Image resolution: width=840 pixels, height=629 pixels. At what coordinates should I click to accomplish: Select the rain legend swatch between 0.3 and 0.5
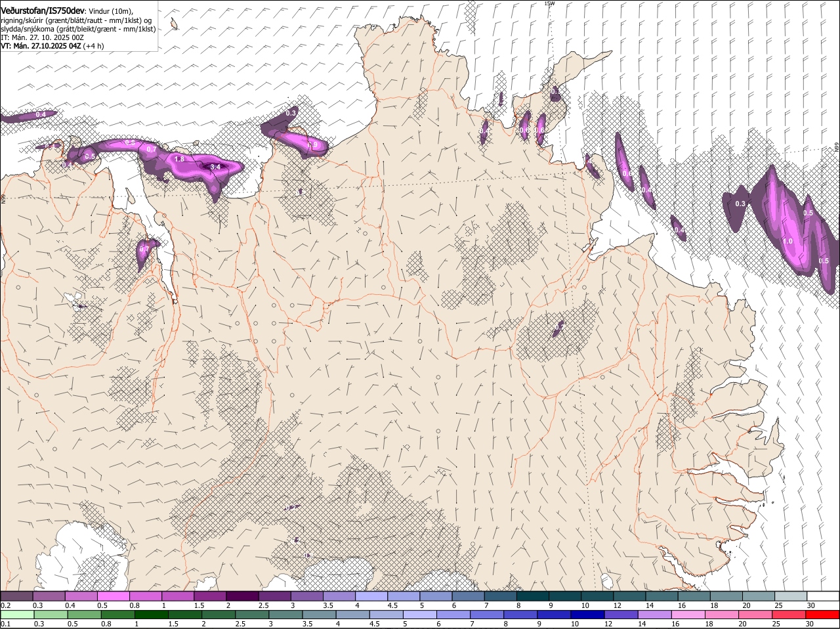49,615
